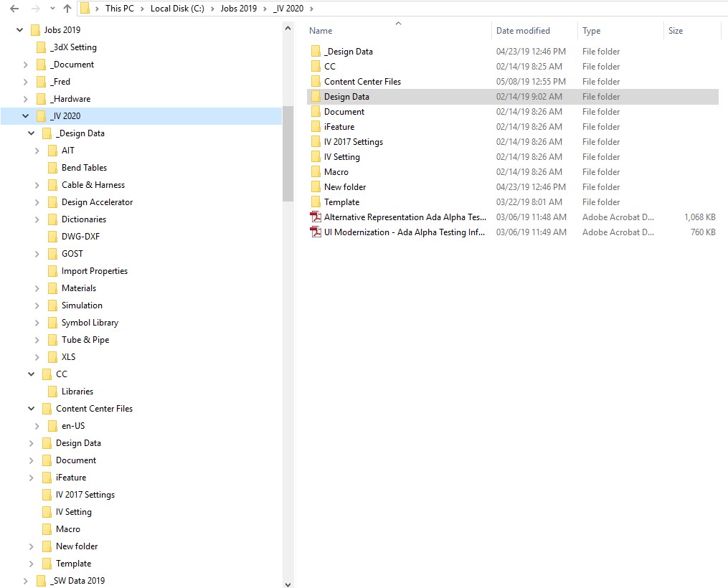Open the Adobe PDF icon for Alternative Representation file
The image size is (728, 588).
click(316, 217)
